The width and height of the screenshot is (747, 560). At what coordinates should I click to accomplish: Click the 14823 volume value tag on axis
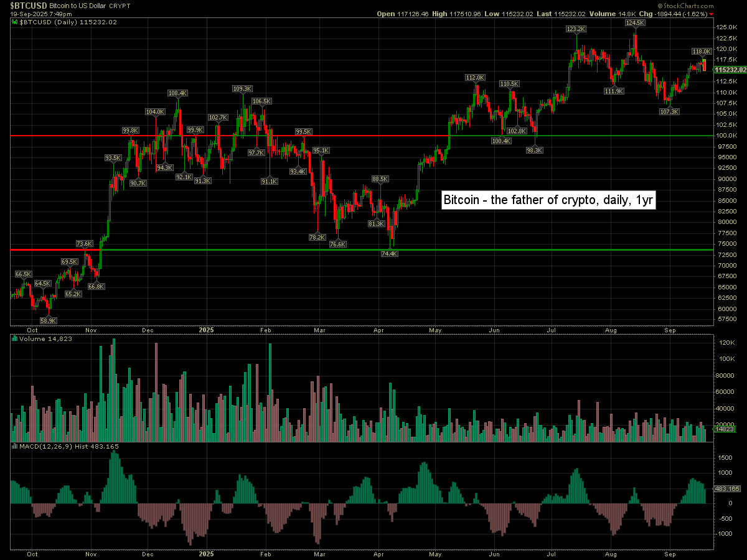725,429
